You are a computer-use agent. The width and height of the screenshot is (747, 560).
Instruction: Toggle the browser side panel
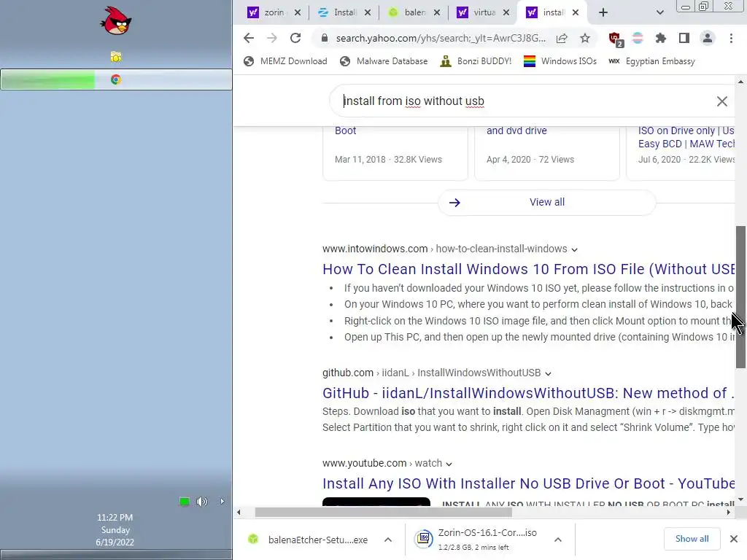(684, 38)
